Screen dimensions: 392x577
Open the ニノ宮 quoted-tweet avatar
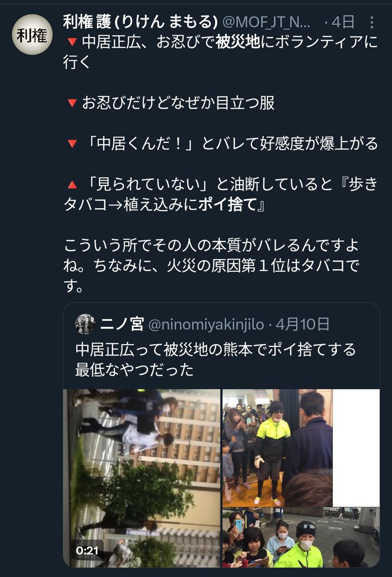(x=85, y=324)
